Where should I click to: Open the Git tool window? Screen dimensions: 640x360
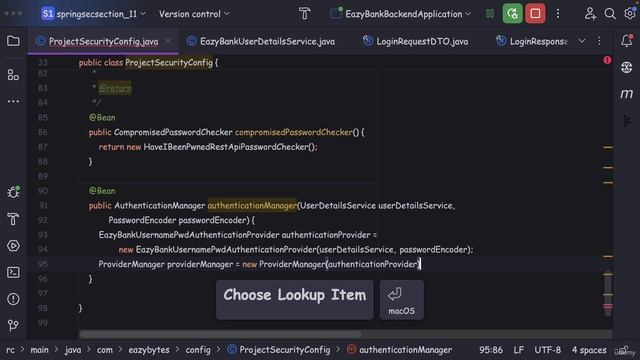click(x=13, y=325)
